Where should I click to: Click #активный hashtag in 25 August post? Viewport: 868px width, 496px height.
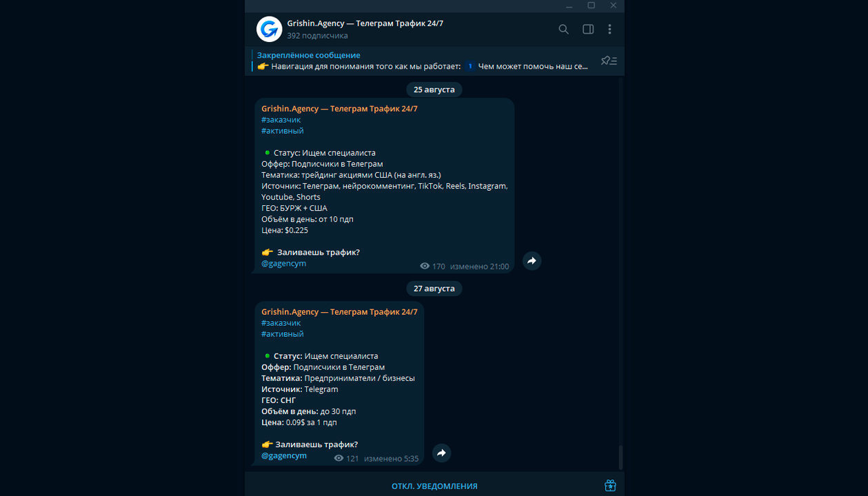283,131
